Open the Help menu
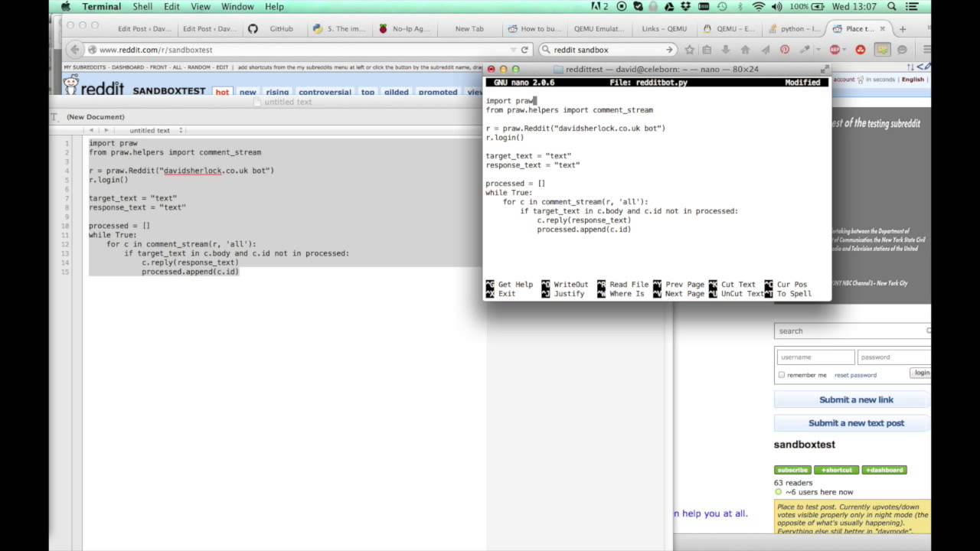Viewport: 980px width, 551px height. tap(274, 6)
